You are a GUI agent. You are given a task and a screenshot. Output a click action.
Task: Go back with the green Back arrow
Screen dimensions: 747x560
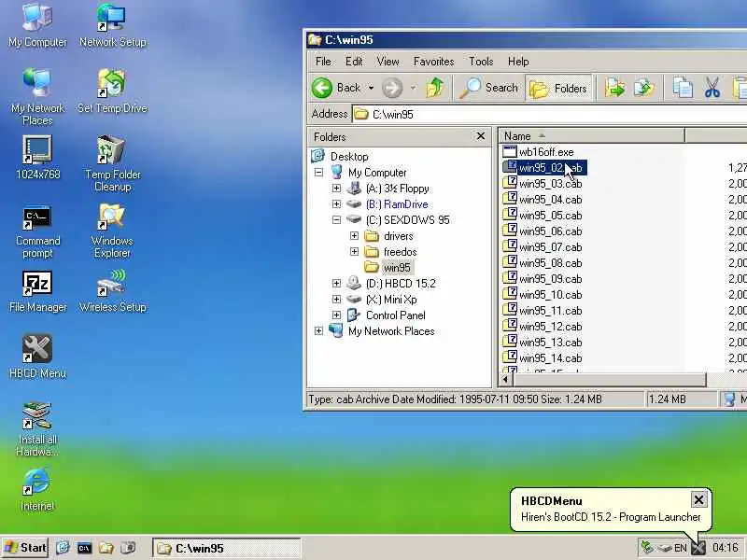coord(322,88)
